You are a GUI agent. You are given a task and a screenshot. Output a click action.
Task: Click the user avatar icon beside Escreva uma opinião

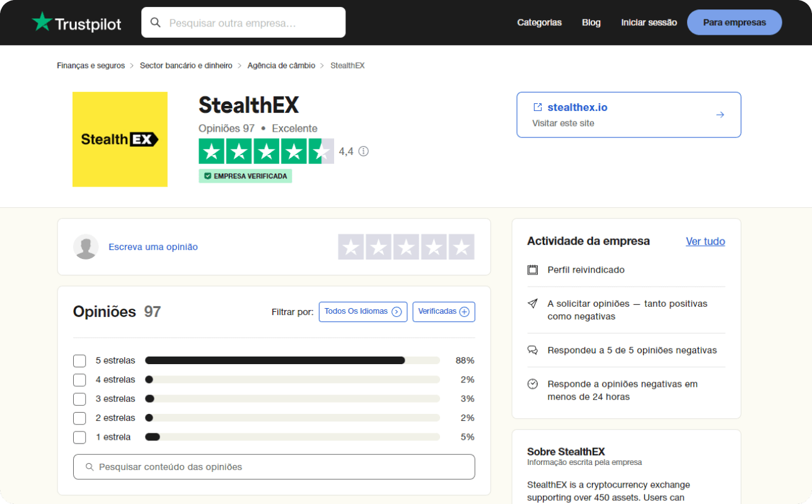[86, 247]
